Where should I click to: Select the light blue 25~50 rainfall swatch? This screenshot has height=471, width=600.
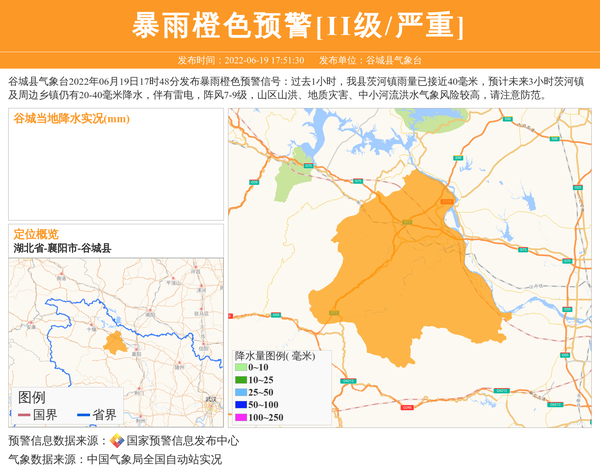click(x=240, y=392)
